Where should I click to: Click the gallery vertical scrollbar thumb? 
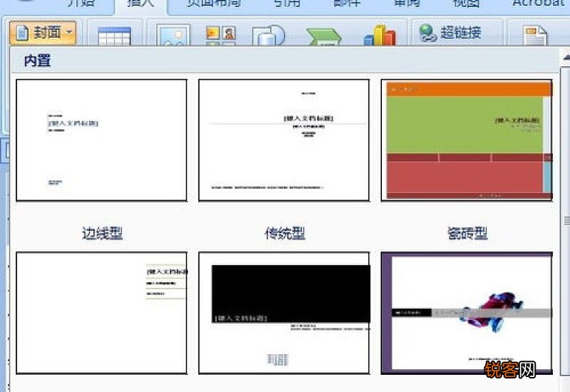566,220
